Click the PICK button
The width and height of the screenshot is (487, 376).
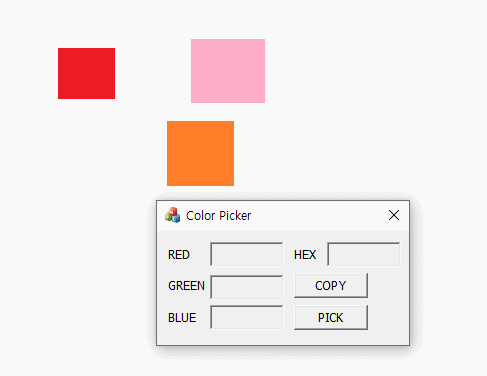click(x=331, y=317)
